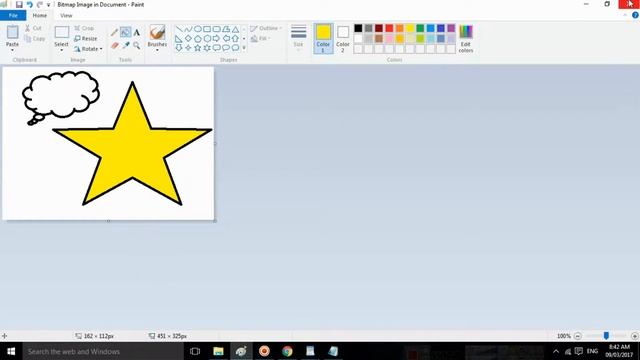
Task: Choose the Up arrow shape
Action: [236, 39]
